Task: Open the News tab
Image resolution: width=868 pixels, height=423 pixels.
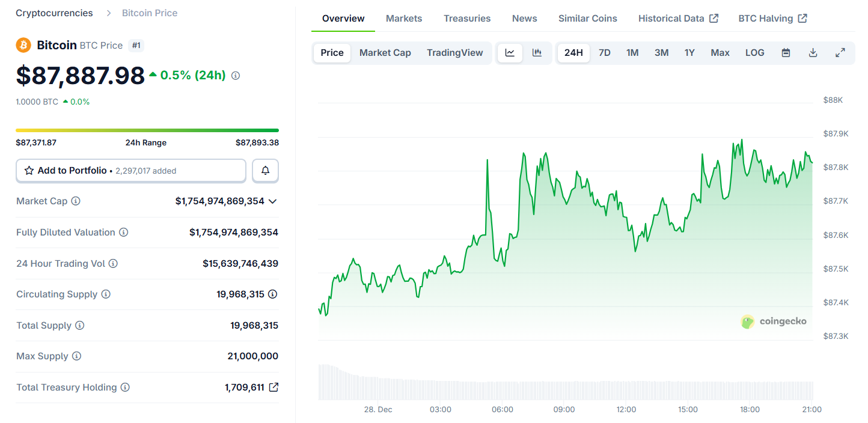Action: 524,18
